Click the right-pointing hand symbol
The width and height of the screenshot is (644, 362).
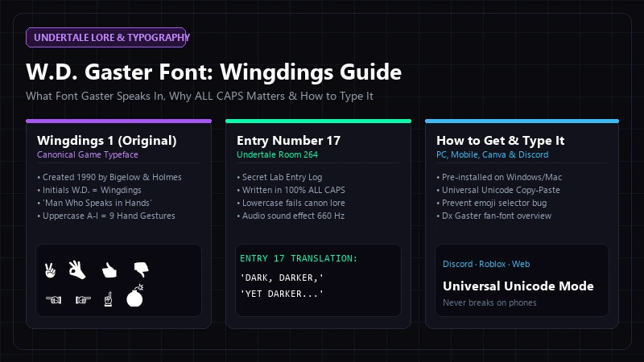pyautogui.click(x=83, y=300)
